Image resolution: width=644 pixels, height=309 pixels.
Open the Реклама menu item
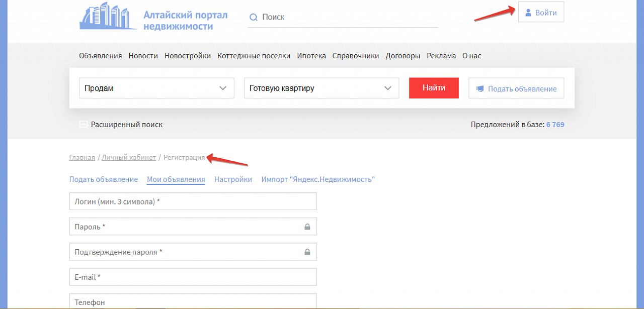point(441,56)
